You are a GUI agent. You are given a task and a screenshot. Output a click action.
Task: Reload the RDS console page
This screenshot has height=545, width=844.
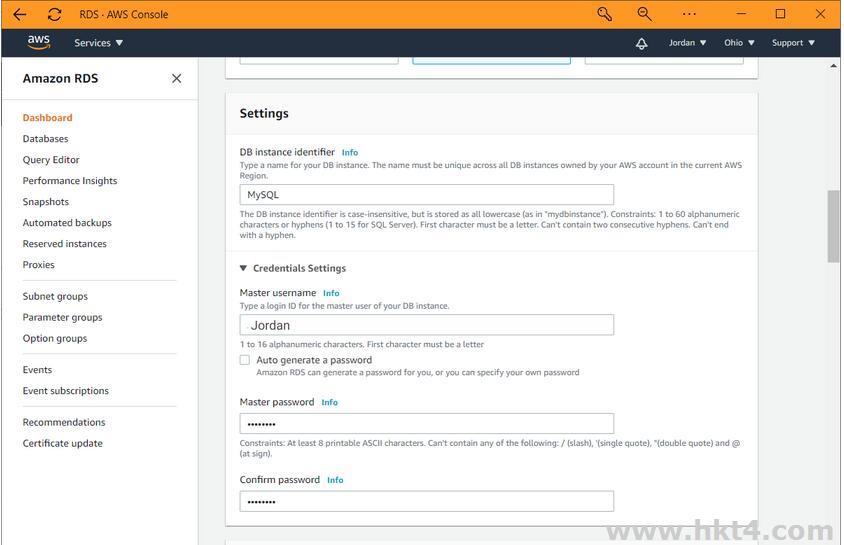(54, 15)
